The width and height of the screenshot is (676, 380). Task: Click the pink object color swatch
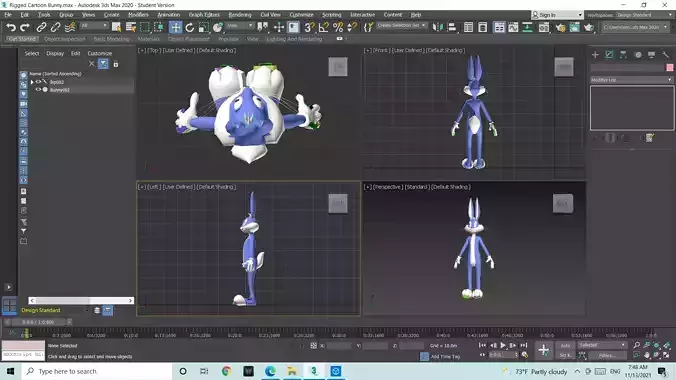[670, 68]
